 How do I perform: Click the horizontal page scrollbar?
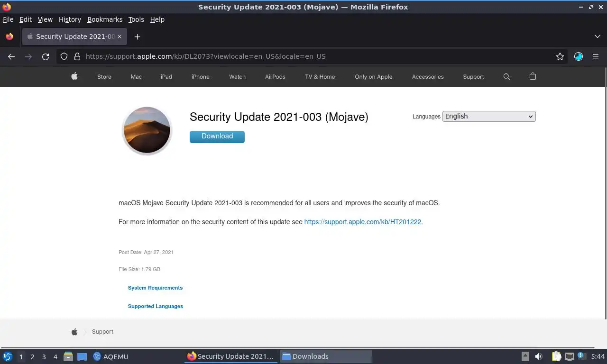tap(297, 347)
